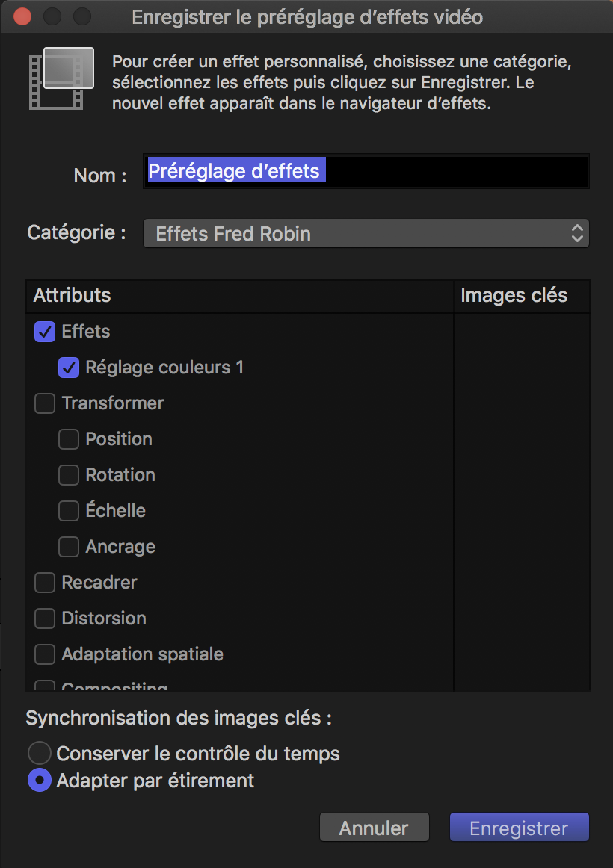Viewport: 613px width, 868px height.
Task: Check the Position attribute
Action: (68, 439)
